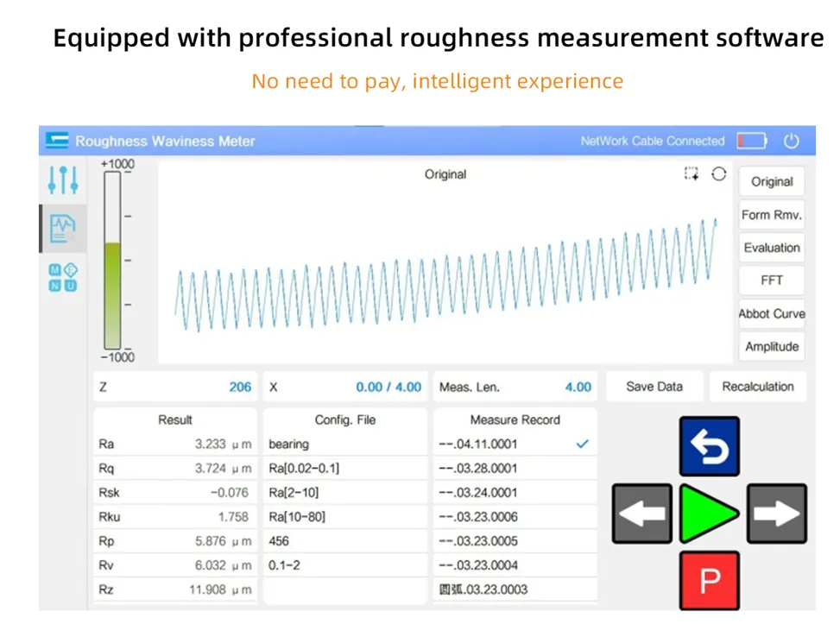Viewport: 840px width, 624px height.
Task: Check the battery level indicator
Action: click(x=752, y=141)
